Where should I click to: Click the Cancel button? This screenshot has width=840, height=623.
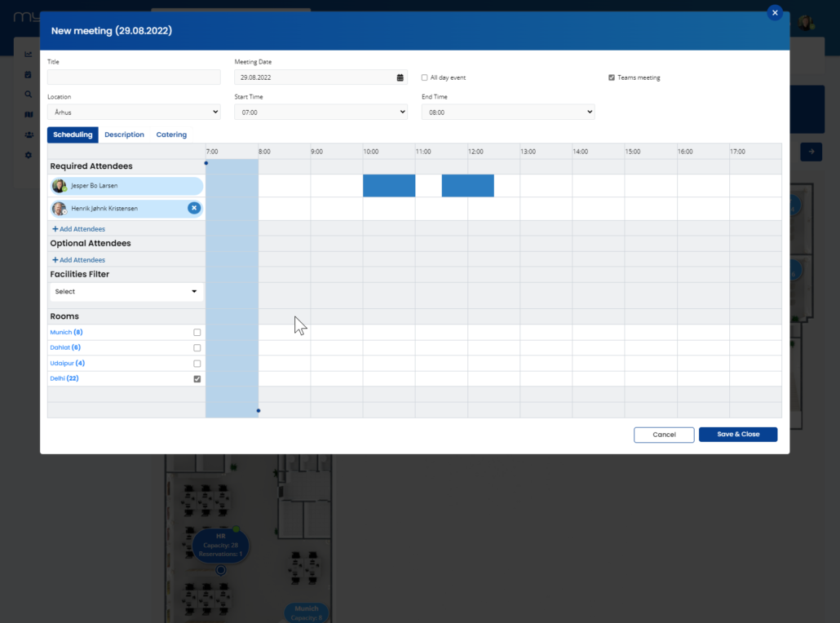(x=664, y=435)
